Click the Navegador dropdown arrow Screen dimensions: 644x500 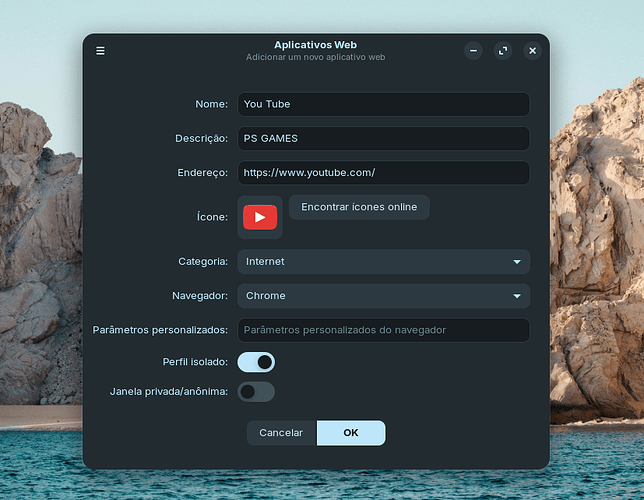pos(517,296)
